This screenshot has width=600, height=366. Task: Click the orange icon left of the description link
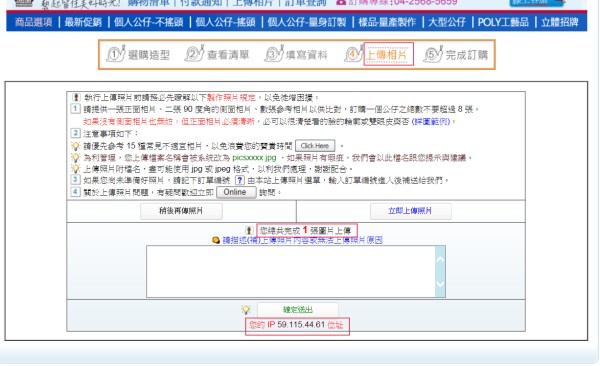tap(216, 240)
